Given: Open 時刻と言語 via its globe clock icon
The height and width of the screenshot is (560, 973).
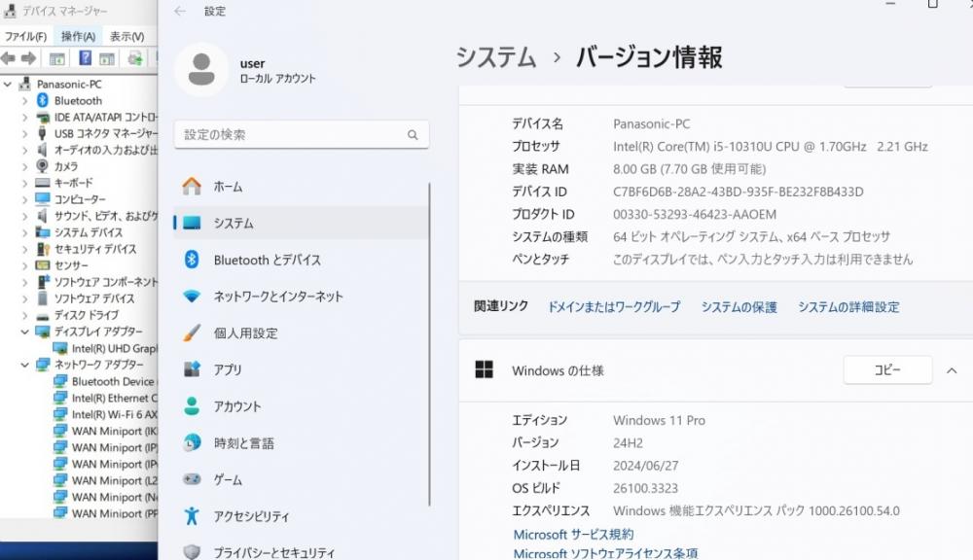Looking at the screenshot, I should 192,442.
